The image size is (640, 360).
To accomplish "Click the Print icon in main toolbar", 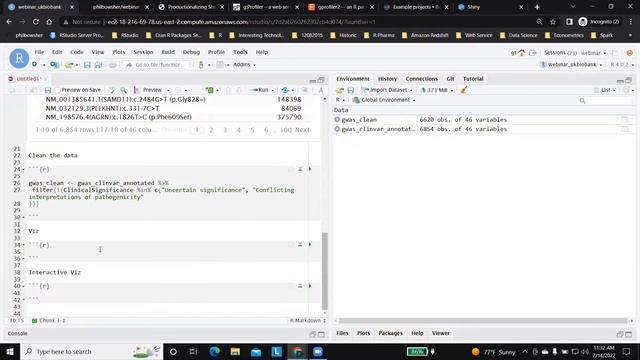I will click(x=113, y=64).
